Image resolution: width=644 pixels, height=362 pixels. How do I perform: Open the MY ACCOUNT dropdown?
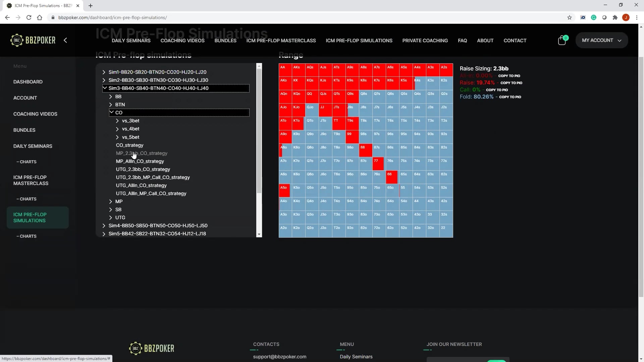(x=601, y=40)
